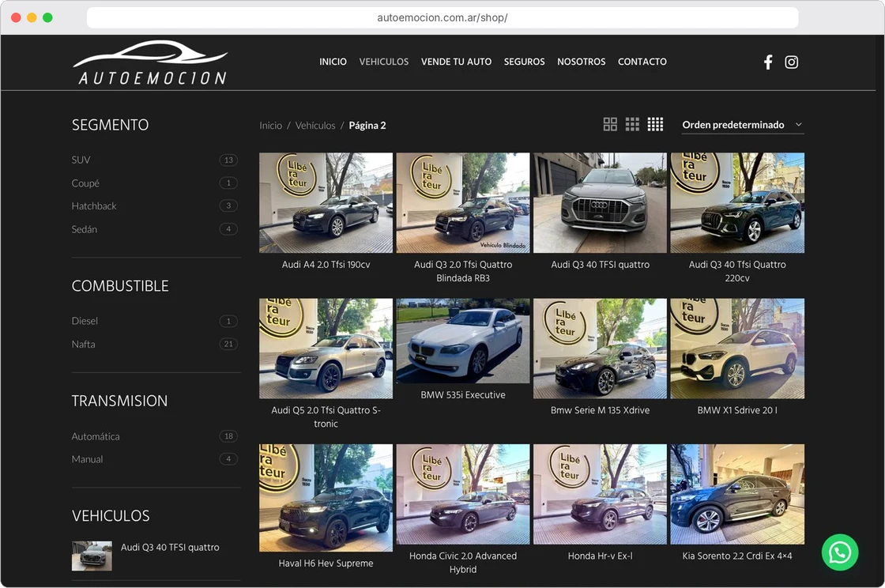Open SEGUROS menu item
The image size is (885, 588).
pyautogui.click(x=525, y=62)
